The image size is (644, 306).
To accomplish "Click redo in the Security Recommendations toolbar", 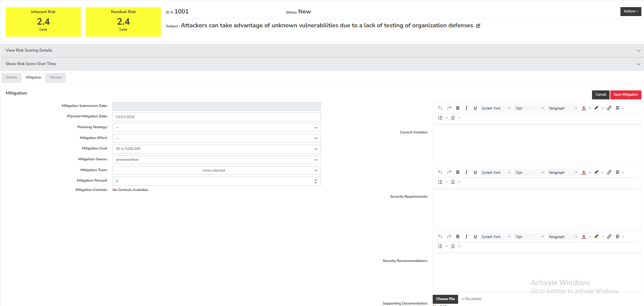I will click(x=449, y=237).
